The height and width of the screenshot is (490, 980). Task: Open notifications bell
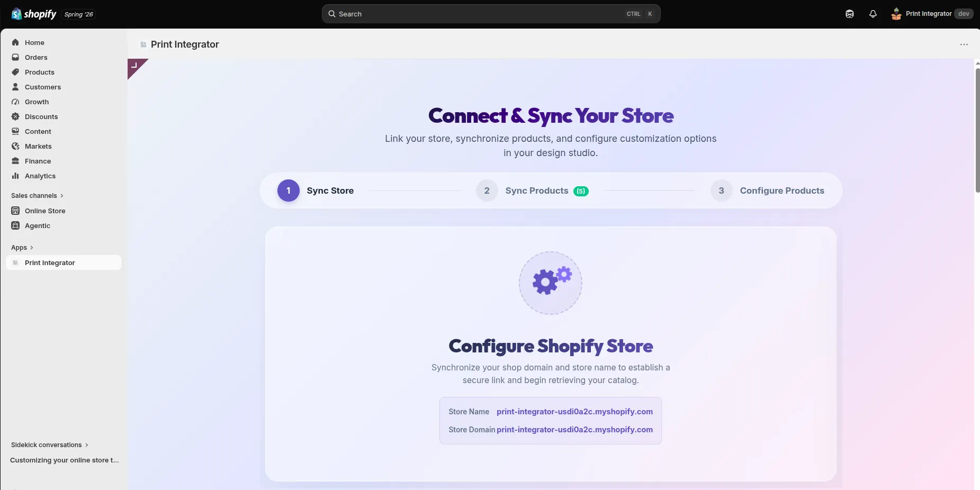pos(873,14)
